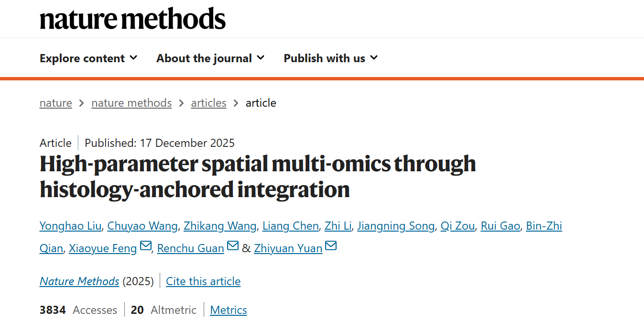
Task: Expand Publish with us menu
Action: pyautogui.click(x=331, y=58)
